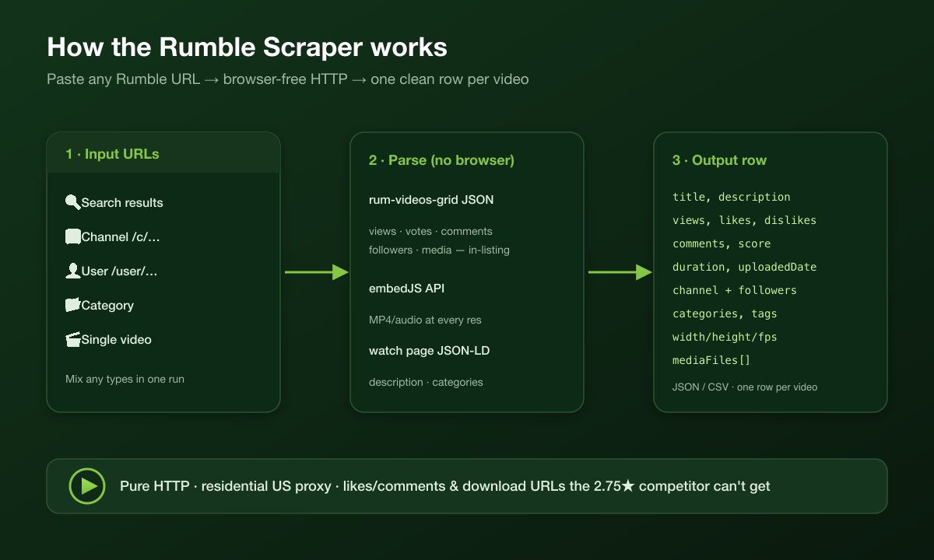Click the "embedJS API" heading
This screenshot has height=560, width=934.
(x=406, y=289)
